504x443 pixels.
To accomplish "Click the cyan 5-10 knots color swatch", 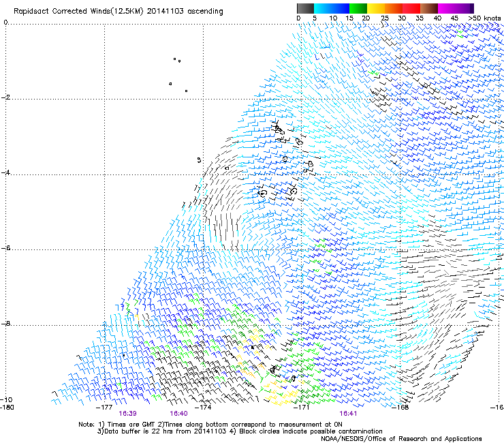I will [323, 8].
